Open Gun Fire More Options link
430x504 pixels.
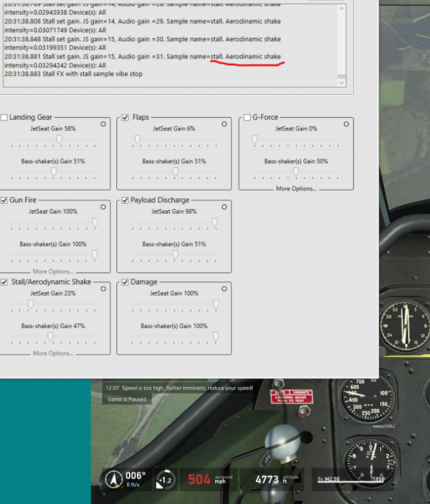(x=52, y=271)
